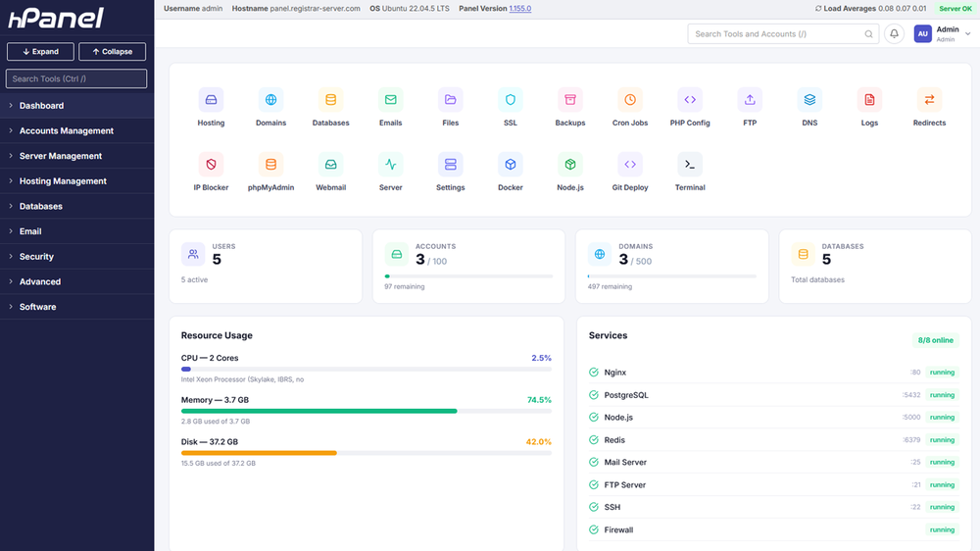980x551 pixels.
Task: Expand the Software sidebar section
Action: 76,307
